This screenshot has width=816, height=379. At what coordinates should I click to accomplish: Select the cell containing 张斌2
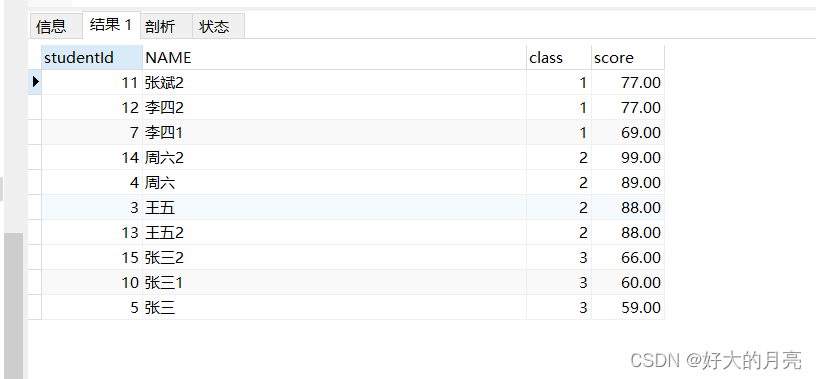click(334, 82)
